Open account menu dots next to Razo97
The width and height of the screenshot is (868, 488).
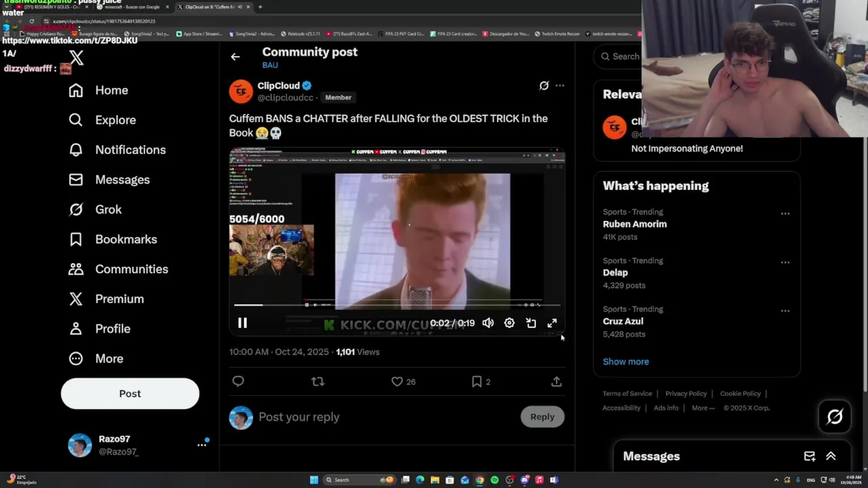[201, 445]
